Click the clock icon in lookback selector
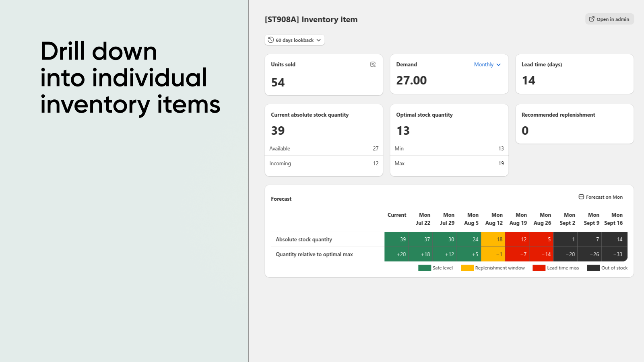 click(270, 40)
